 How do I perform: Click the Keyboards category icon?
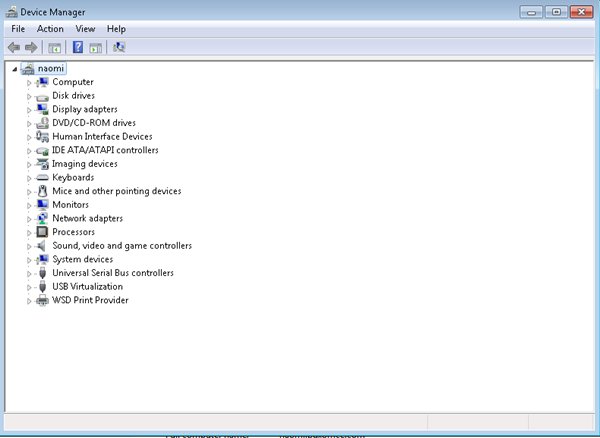pyautogui.click(x=42, y=177)
